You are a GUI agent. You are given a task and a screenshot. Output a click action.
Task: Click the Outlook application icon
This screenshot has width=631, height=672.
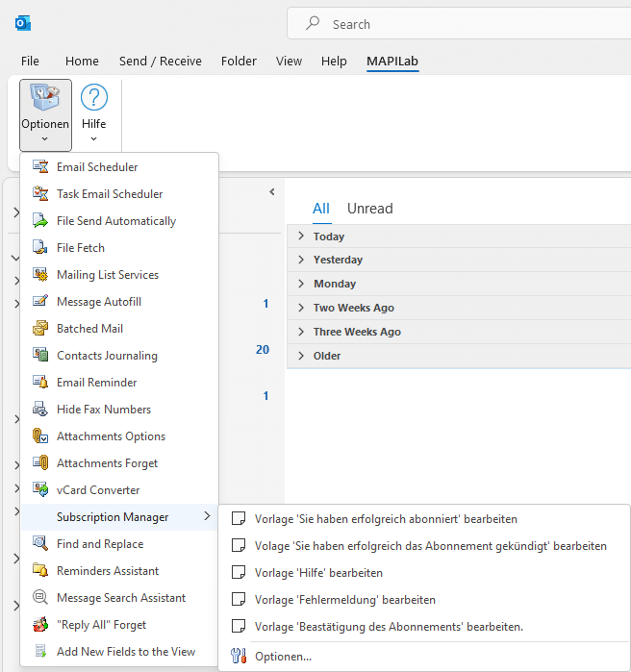(x=23, y=23)
